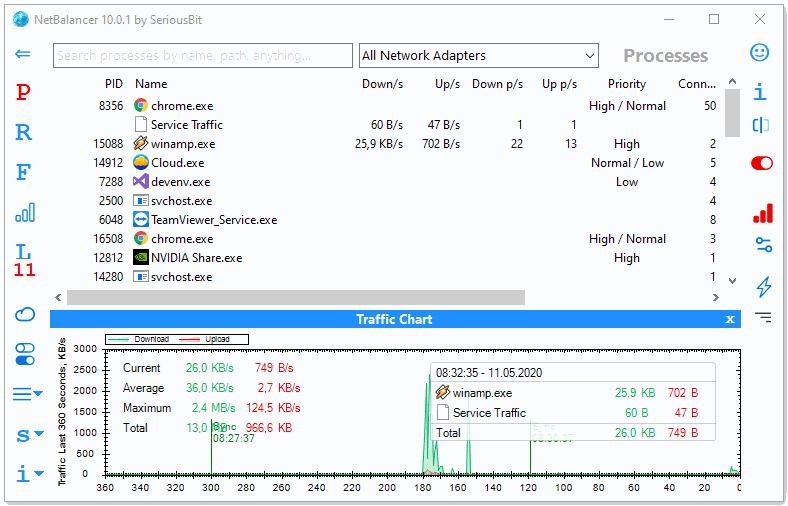Open the All Network Adapters dropdown
788x506 pixels.
pyautogui.click(x=478, y=56)
